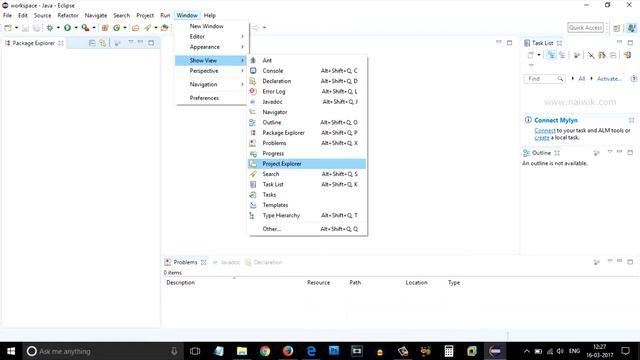
Task: Open the Package Explorer view menu
Action: tap(131, 42)
